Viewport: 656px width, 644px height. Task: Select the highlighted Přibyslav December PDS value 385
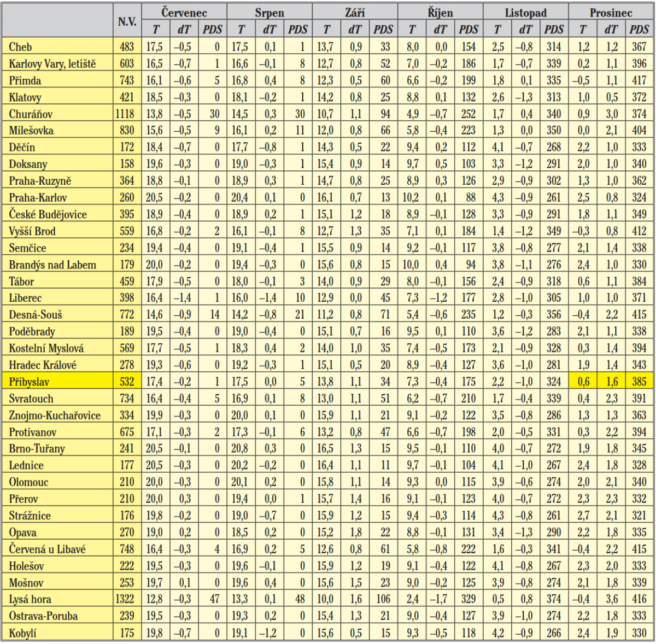pos(639,382)
